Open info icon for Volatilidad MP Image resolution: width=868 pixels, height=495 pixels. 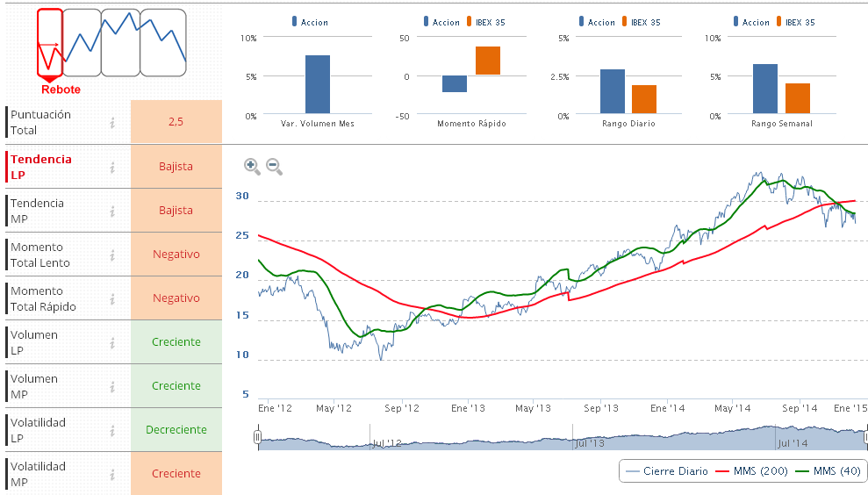point(112,474)
